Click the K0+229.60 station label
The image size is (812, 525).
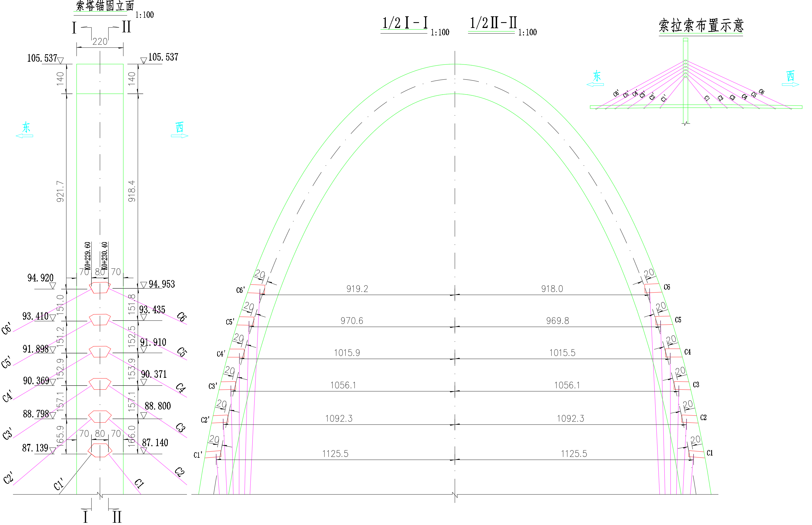pos(88,256)
